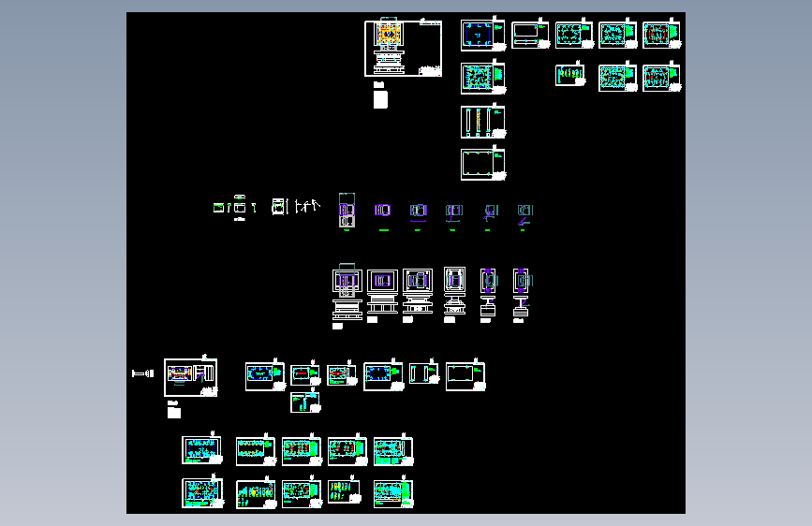Image resolution: width=812 pixels, height=526 pixels.
Task: Select the sheet with two cyan dotted horizontal rows
Action: click(256, 451)
